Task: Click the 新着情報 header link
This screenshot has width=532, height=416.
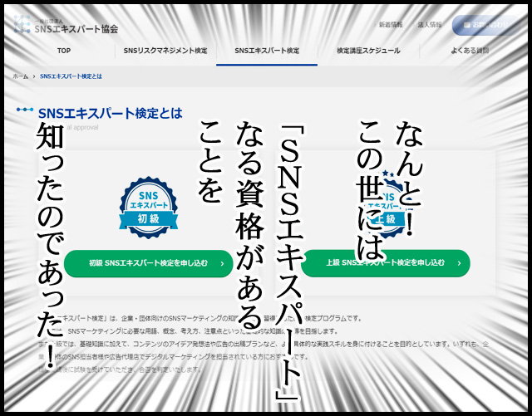Action: [392, 25]
